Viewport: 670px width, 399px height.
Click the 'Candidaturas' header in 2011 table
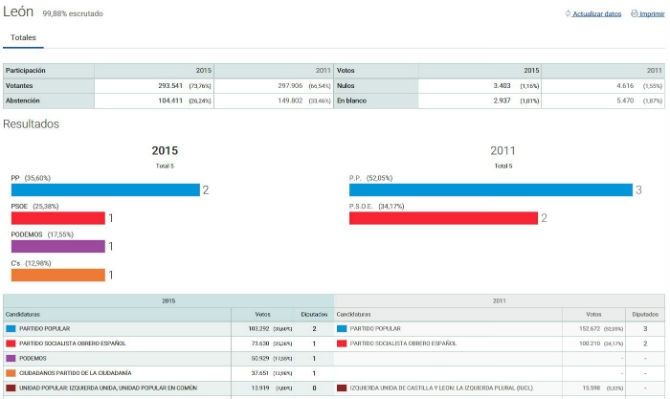point(353,314)
